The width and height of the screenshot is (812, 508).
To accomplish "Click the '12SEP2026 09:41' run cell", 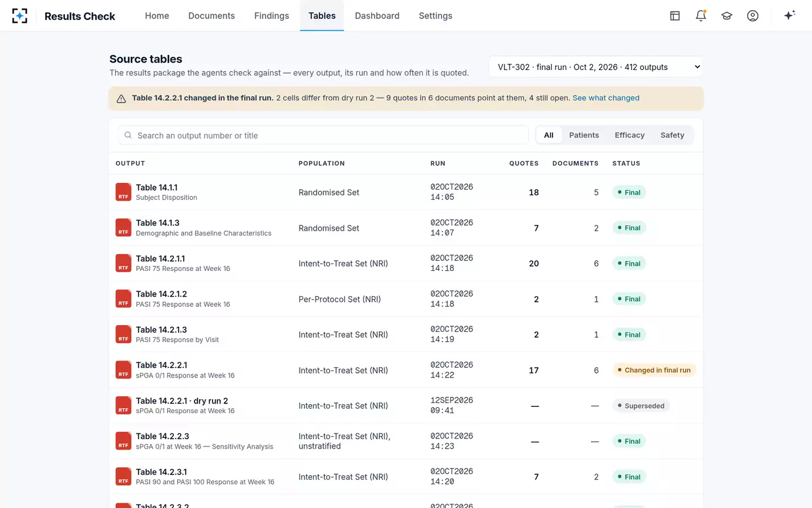I will pyautogui.click(x=452, y=405).
